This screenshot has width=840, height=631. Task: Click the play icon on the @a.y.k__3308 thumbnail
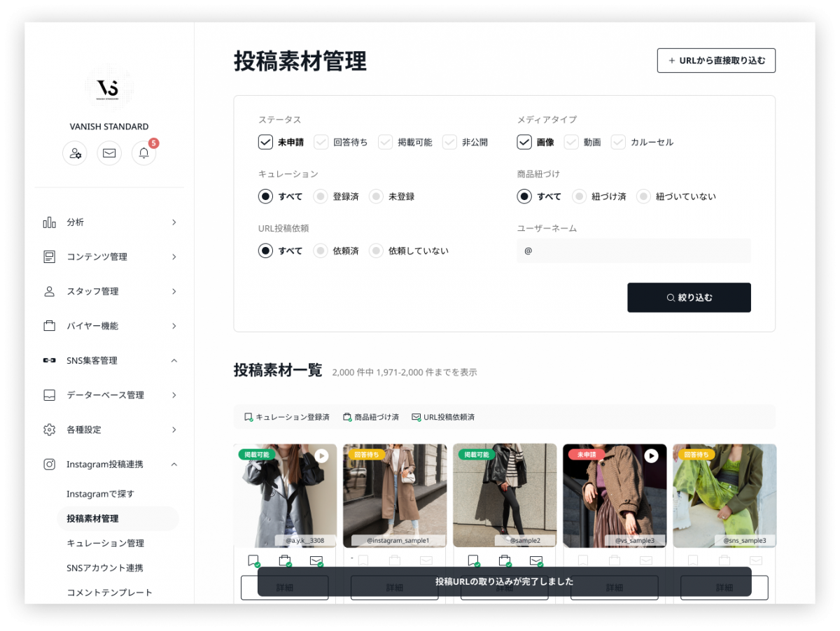coord(321,456)
